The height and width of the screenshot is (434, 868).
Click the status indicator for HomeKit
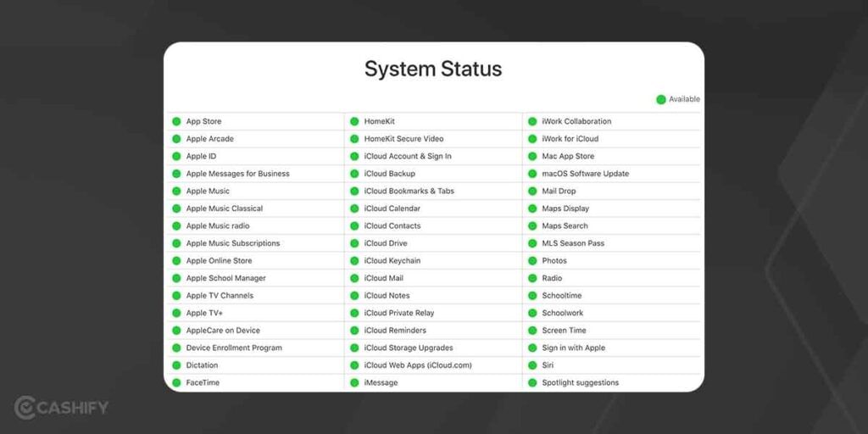click(354, 121)
